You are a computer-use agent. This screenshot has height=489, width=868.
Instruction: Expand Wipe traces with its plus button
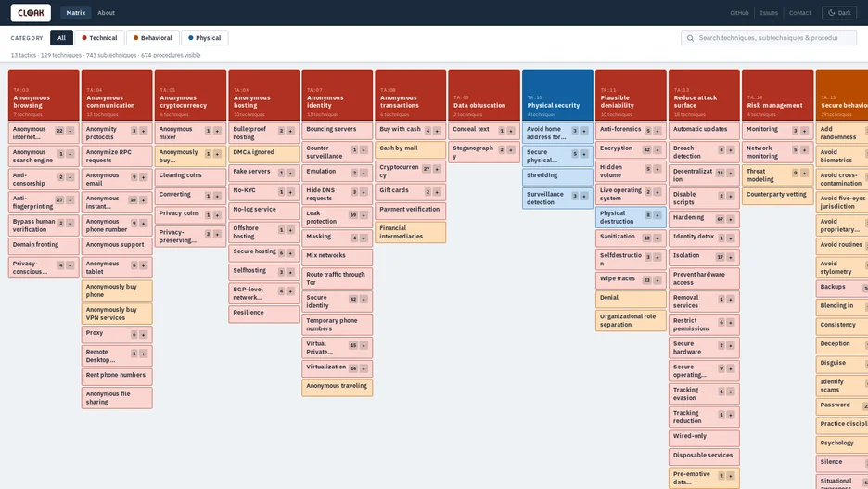coord(657,281)
